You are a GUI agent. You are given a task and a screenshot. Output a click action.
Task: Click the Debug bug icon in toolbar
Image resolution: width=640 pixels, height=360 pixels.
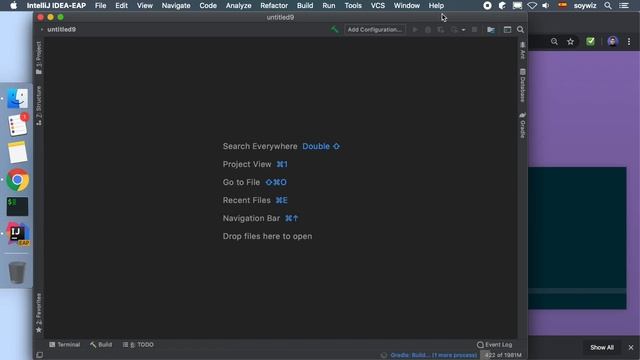(x=428, y=29)
